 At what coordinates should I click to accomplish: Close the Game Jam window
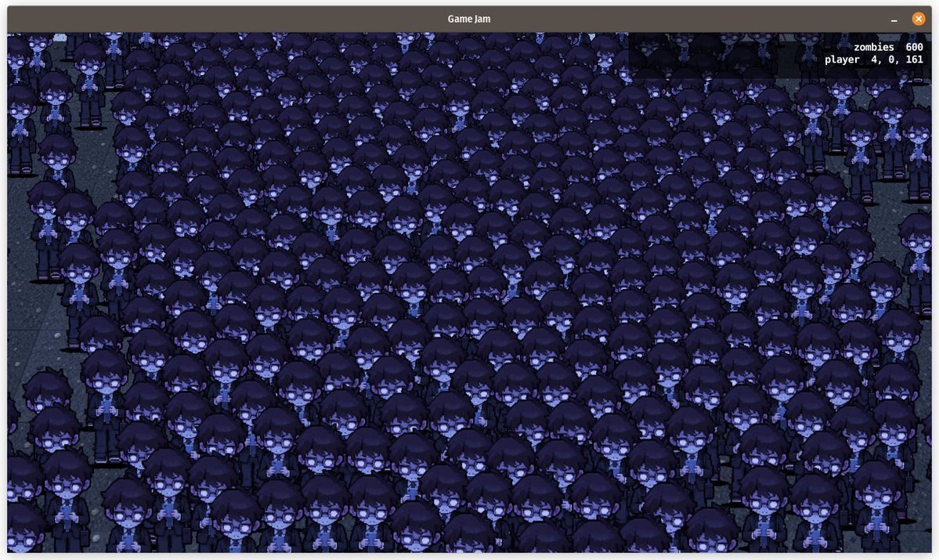(x=918, y=19)
